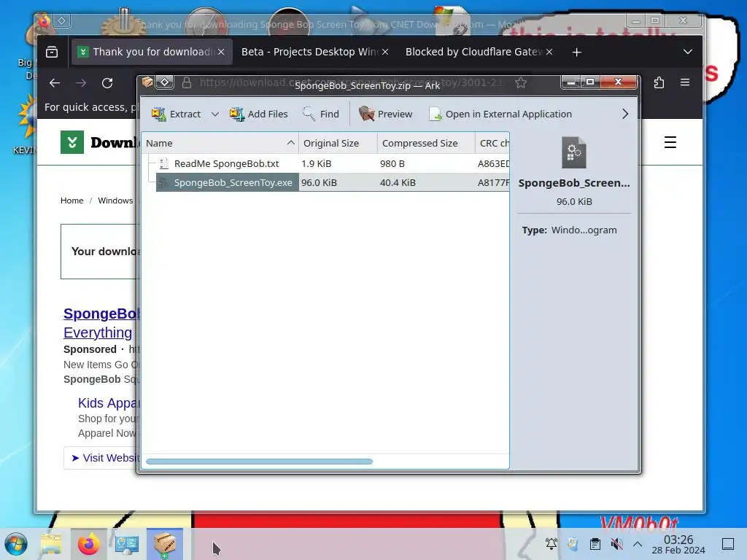Click the Extract button in Ark toolbar
Viewport: 747px width, 560px height.
[176, 114]
